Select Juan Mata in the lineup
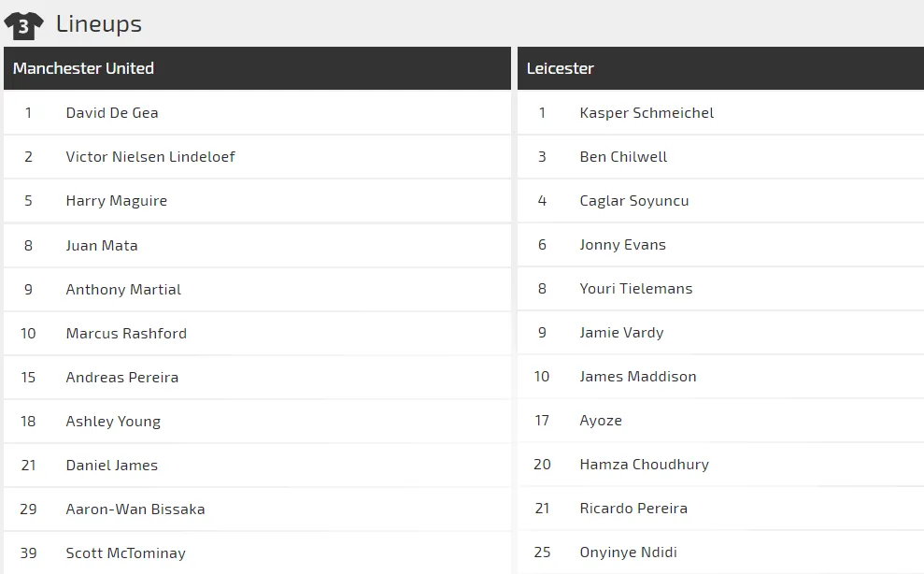The width and height of the screenshot is (924, 574). click(x=102, y=246)
